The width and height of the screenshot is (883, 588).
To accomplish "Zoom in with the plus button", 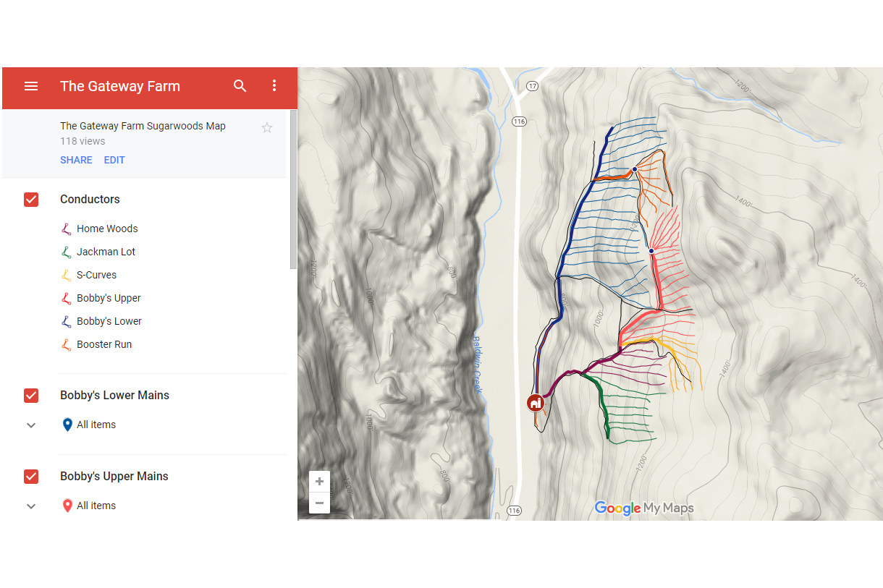I will click(x=319, y=482).
